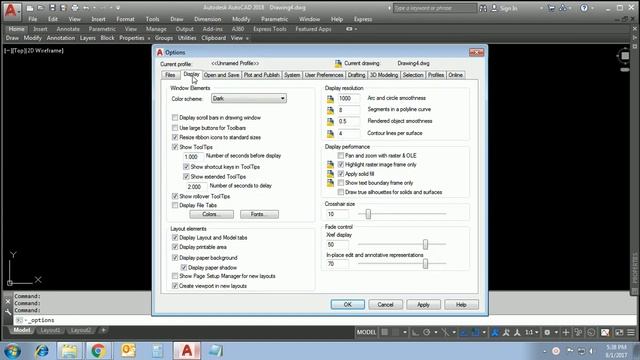This screenshot has width=640, height=360.
Task: Open Chrome from the taskbar
Action: (x=98, y=351)
